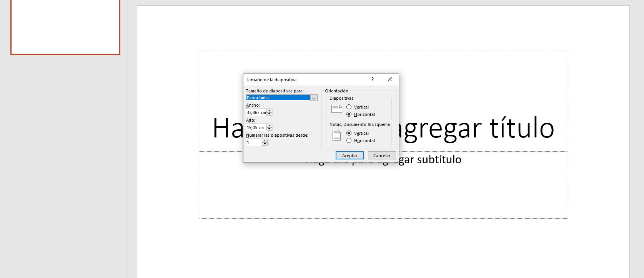The width and height of the screenshot is (644, 278).
Task: Click the Alto height input field
Action: 256,127
